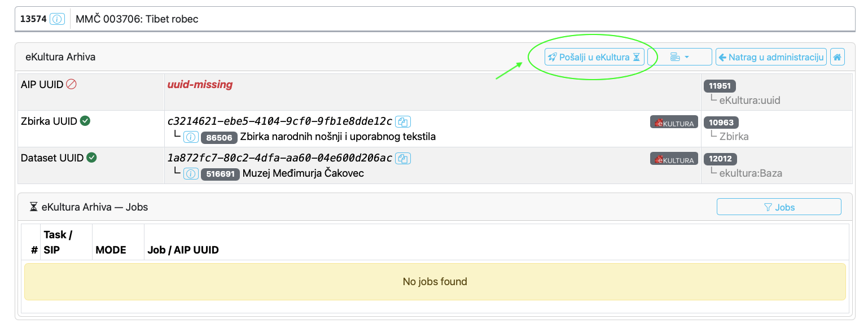Screen dimensions: 868x332
Task: Click Natrag u administraciju button
Action: point(771,57)
